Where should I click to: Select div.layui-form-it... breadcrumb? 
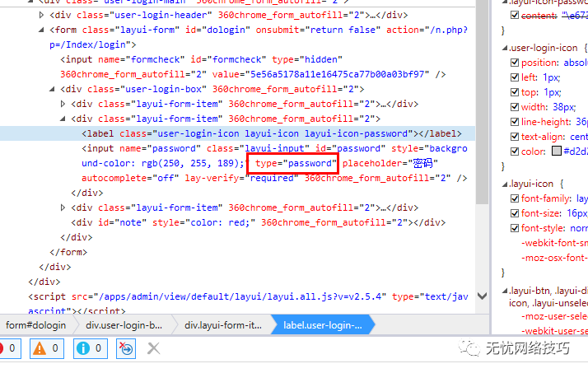[223, 325]
